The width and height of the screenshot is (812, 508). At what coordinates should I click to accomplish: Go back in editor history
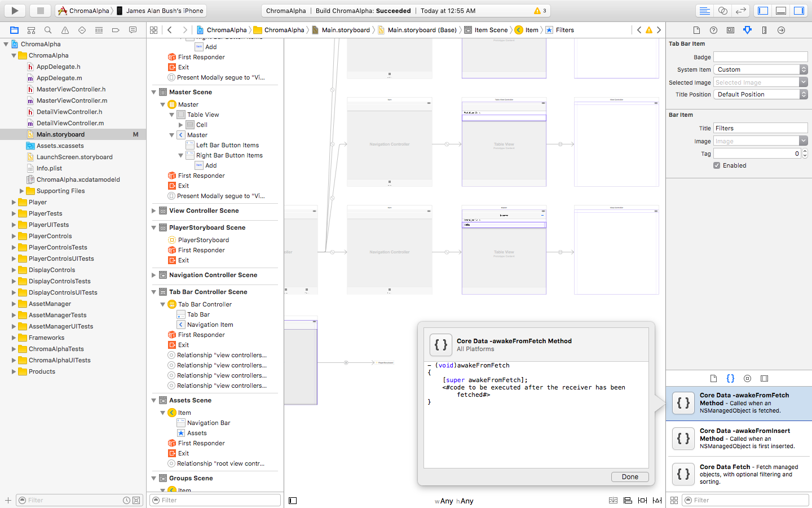[170, 30]
